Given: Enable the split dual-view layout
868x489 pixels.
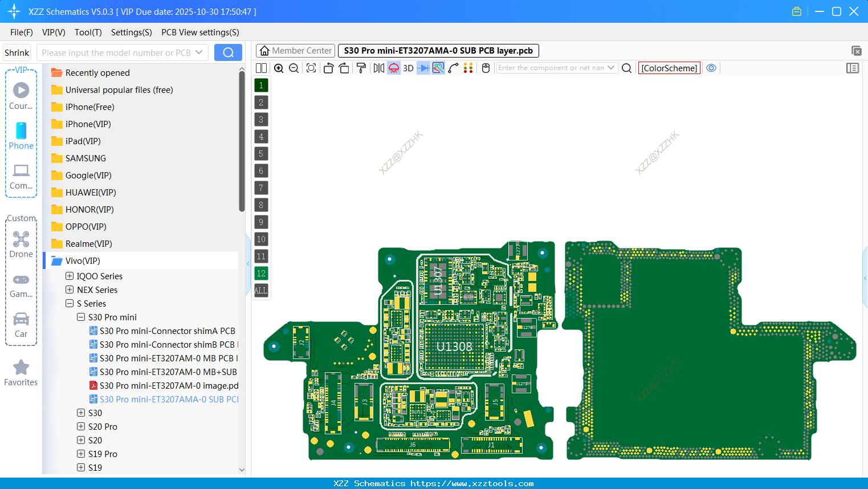Looking at the screenshot, I should (x=261, y=68).
